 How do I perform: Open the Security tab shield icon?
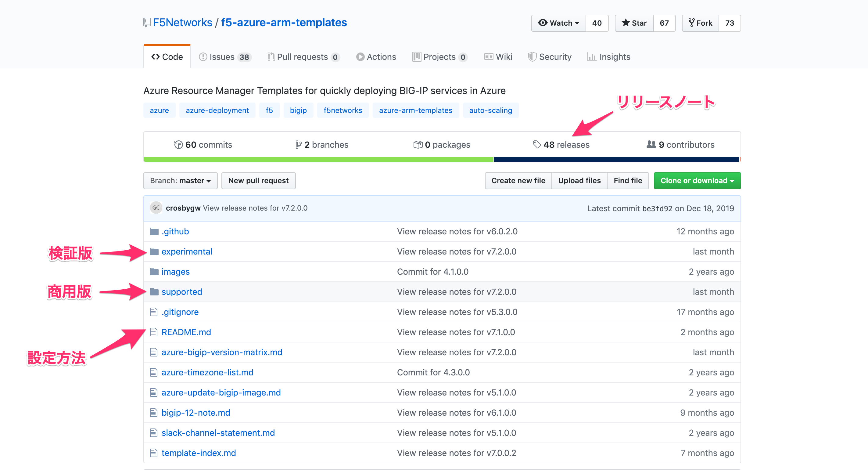click(532, 57)
